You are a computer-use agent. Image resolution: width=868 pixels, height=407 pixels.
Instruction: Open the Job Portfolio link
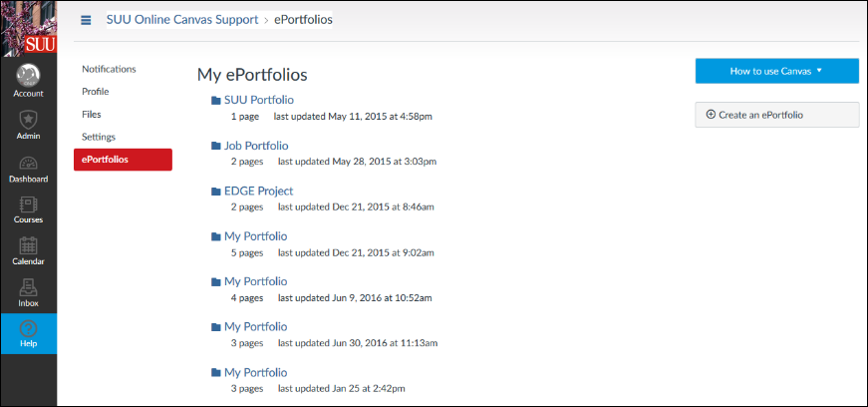click(256, 146)
